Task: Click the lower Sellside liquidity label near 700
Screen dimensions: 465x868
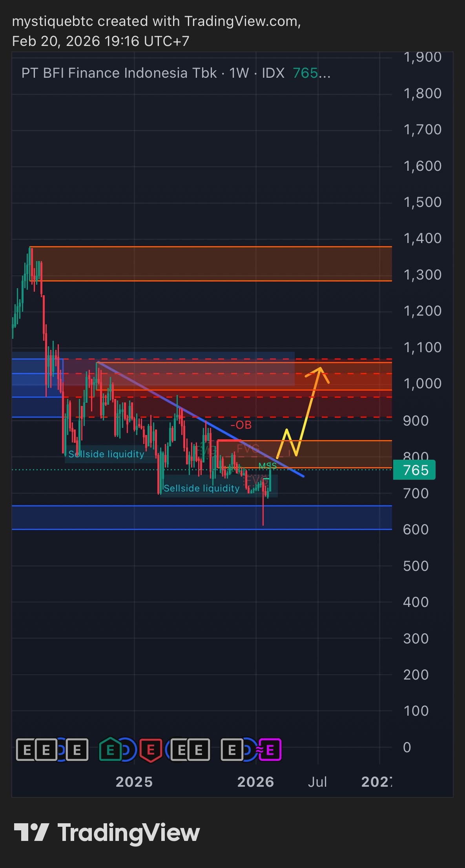Action: point(202,488)
